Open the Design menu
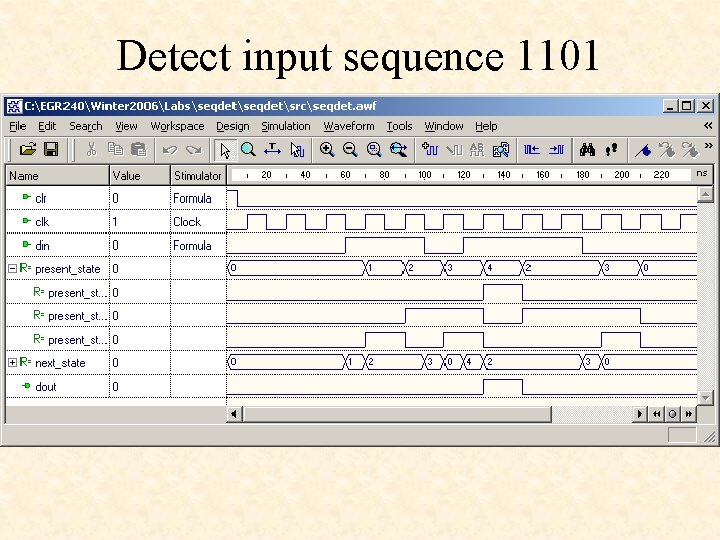 pyautogui.click(x=233, y=126)
